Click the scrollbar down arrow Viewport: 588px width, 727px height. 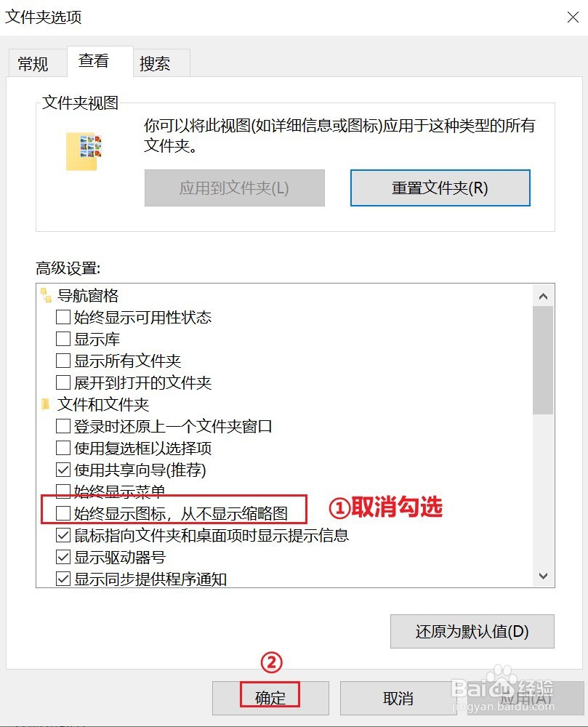(x=544, y=576)
